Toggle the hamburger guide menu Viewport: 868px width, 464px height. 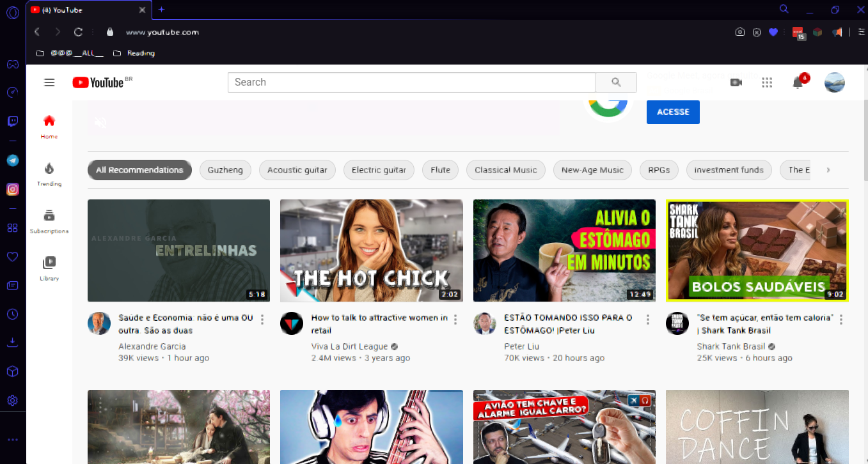(49, 82)
